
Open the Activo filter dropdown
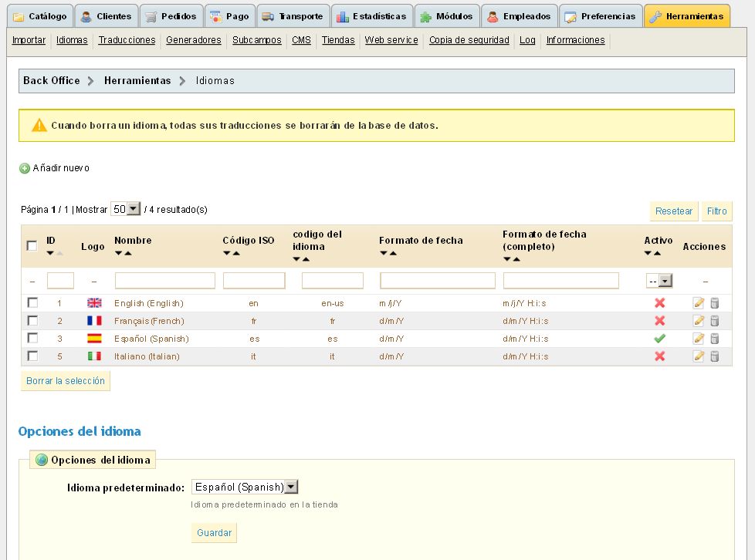(x=659, y=281)
